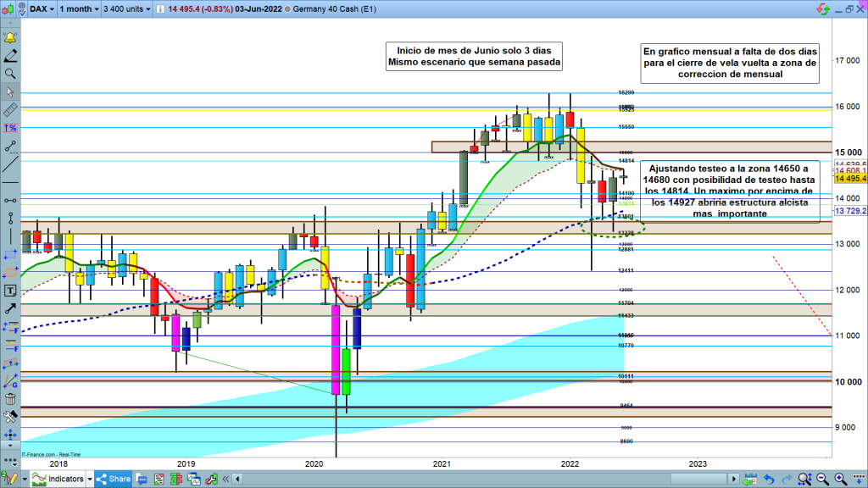Click the alert bell icon
The image size is (868, 488).
(10, 39)
